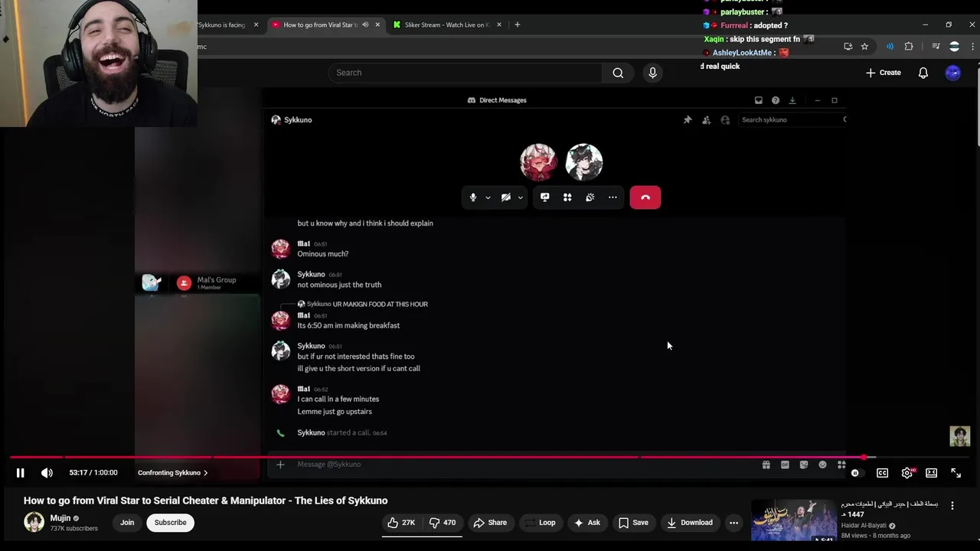Switch to 'Sykkuno is facing' browser tab
This screenshot has width=980, height=551.
(x=222, y=24)
